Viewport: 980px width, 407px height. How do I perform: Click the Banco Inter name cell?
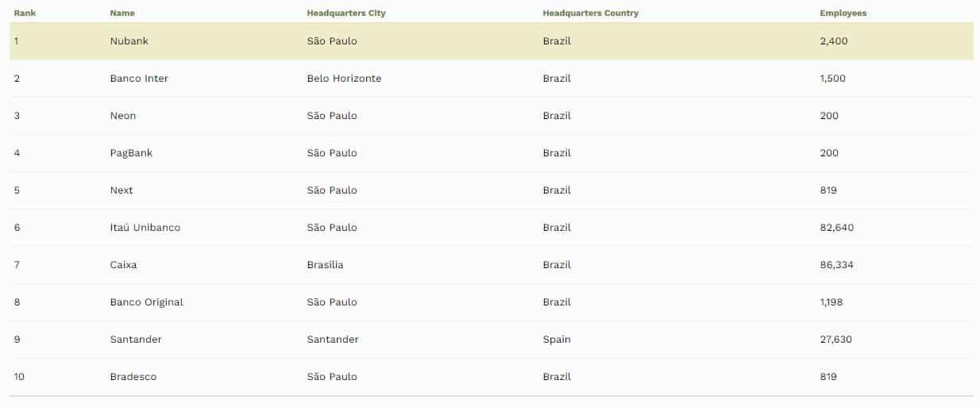coord(139,79)
